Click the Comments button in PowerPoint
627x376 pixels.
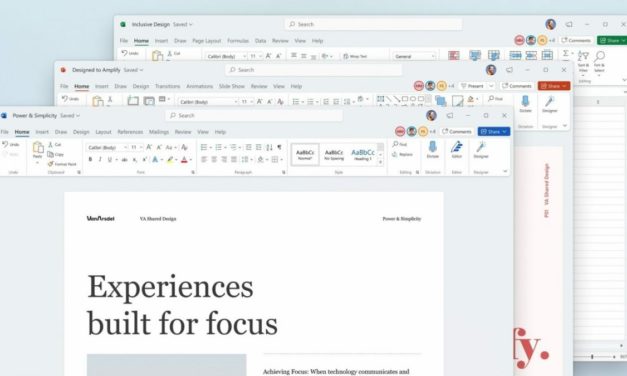tap(517, 86)
